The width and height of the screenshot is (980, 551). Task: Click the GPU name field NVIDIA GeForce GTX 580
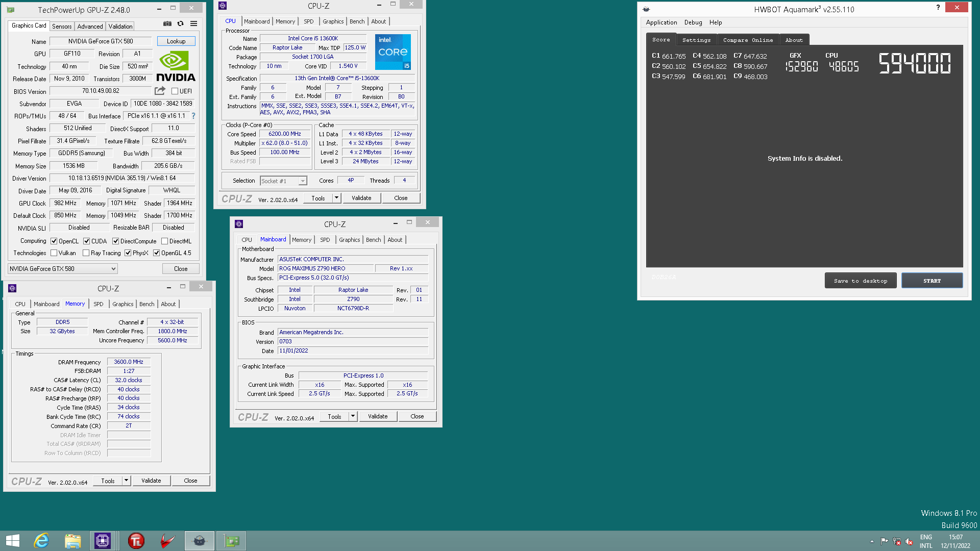click(101, 41)
